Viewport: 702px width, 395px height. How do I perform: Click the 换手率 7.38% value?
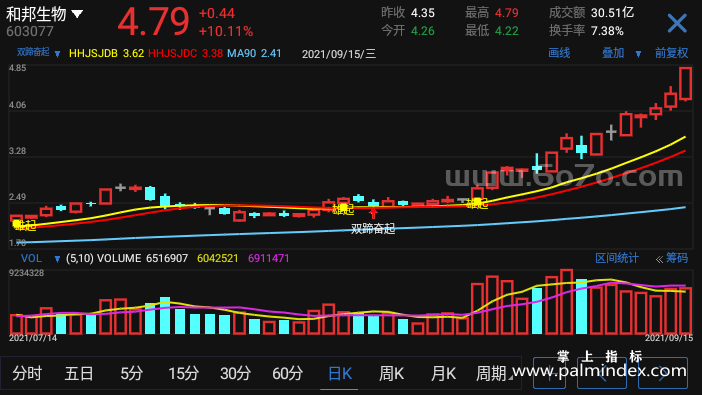coord(607,31)
